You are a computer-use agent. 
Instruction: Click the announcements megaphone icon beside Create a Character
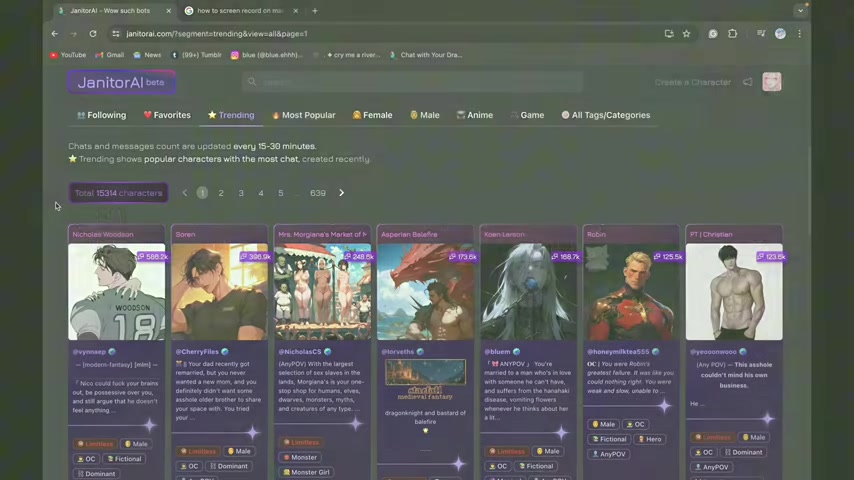click(x=747, y=82)
